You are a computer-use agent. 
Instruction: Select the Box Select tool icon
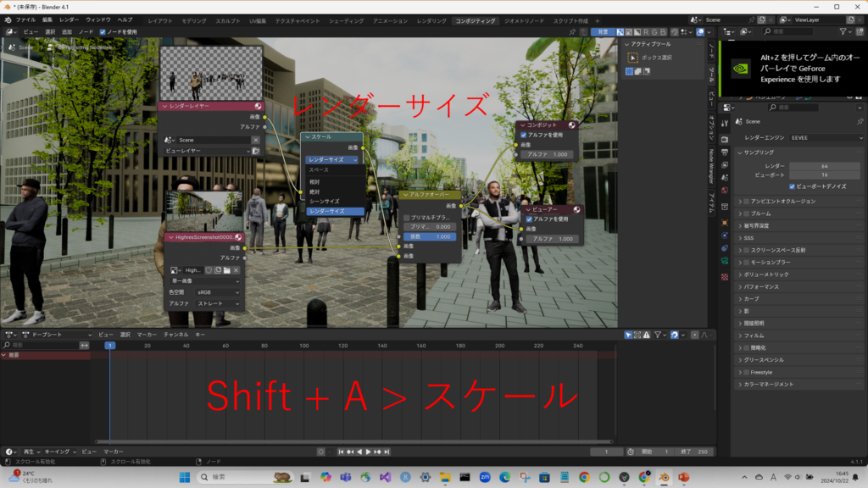632,58
